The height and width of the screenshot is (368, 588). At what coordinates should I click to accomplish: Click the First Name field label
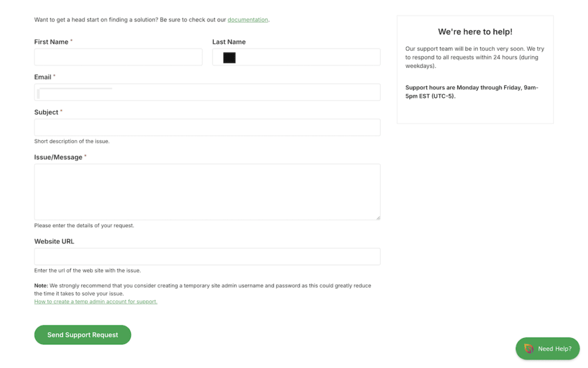coord(51,42)
